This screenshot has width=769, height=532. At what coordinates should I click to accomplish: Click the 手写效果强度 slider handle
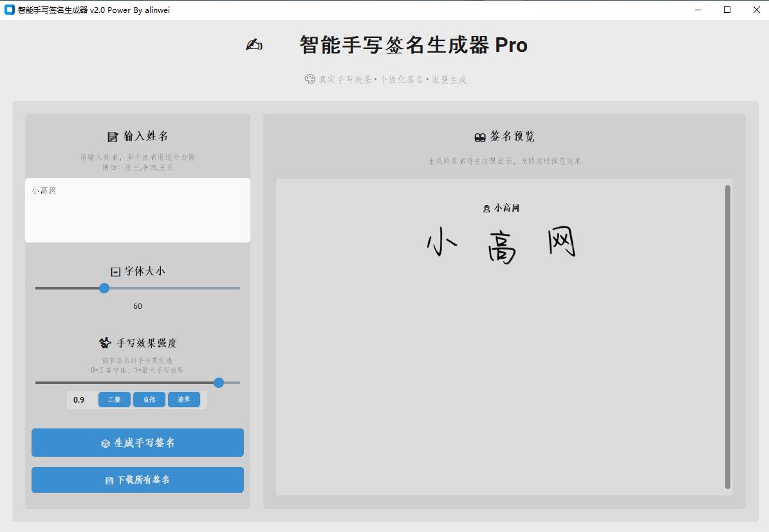[x=219, y=383]
